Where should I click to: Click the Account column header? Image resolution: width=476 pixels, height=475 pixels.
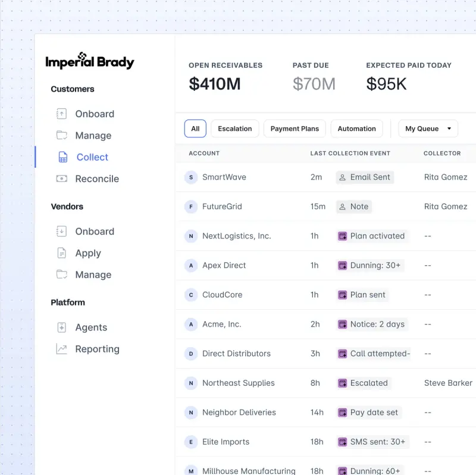[204, 153]
